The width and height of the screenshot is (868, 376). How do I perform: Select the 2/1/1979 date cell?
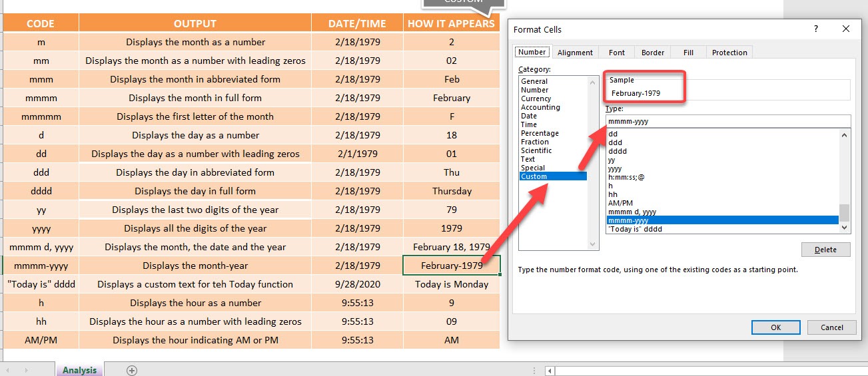pos(357,154)
